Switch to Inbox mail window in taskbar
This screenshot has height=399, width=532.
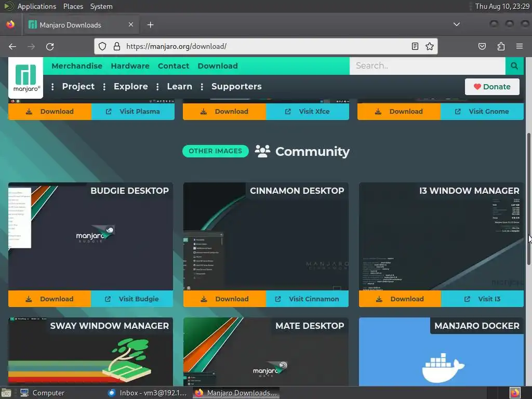147,393
